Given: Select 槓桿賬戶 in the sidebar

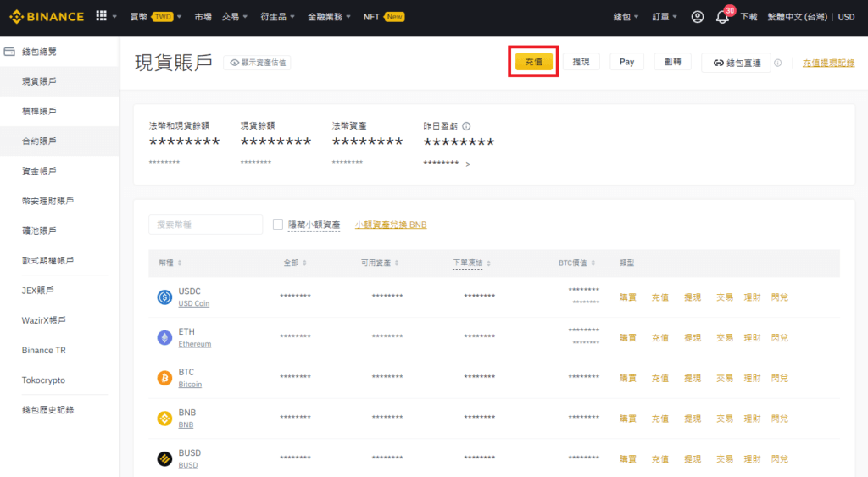Looking at the screenshot, I should coord(59,111).
